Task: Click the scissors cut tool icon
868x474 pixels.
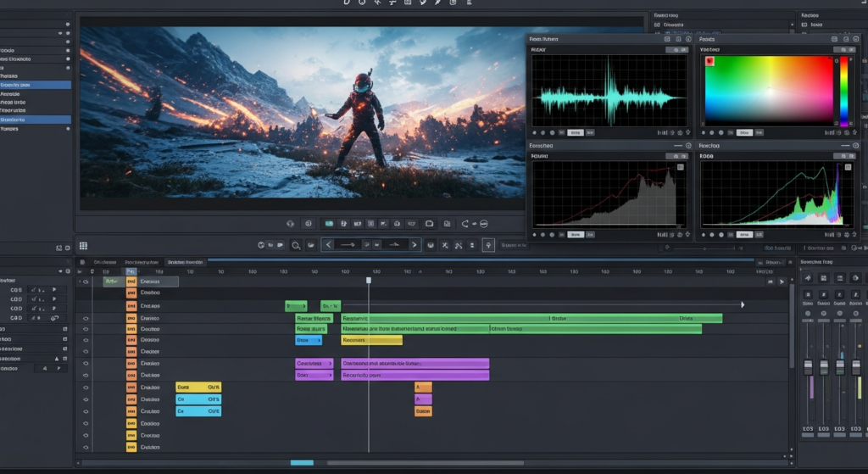Action: pyautogui.click(x=458, y=245)
